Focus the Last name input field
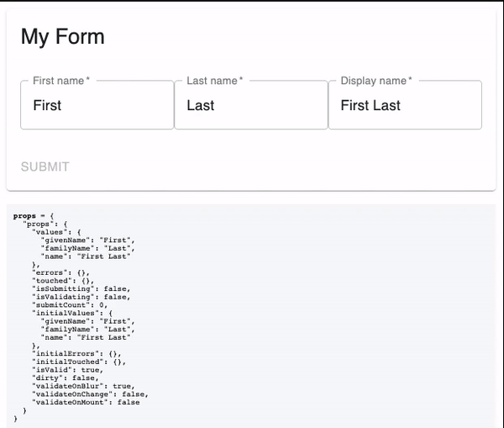Viewport: 504px width, 428px height. click(x=250, y=105)
